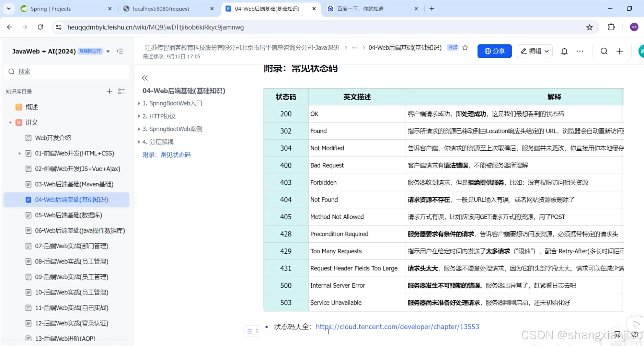Toggle the directory list view icon
644x346 pixels.
[x=122, y=91]
